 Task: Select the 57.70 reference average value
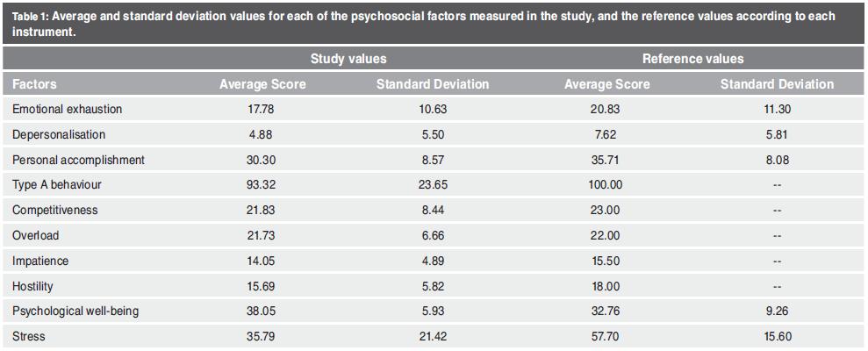pos(606,336)
